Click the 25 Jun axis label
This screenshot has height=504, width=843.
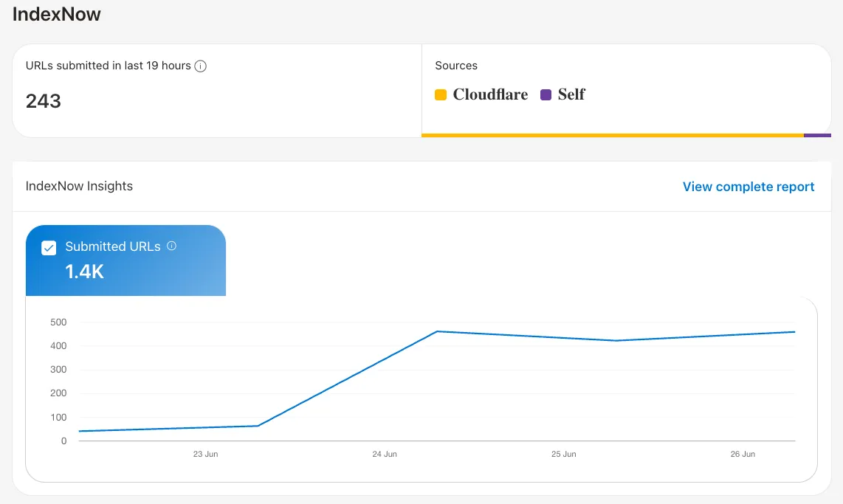pyautogui.click(x=563, y=454)
